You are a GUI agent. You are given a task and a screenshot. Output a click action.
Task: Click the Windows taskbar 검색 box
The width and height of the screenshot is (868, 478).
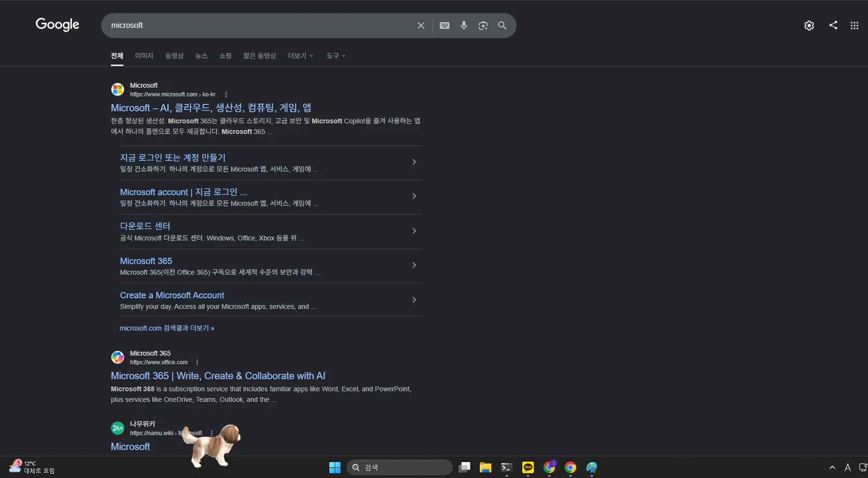[400, 467]
